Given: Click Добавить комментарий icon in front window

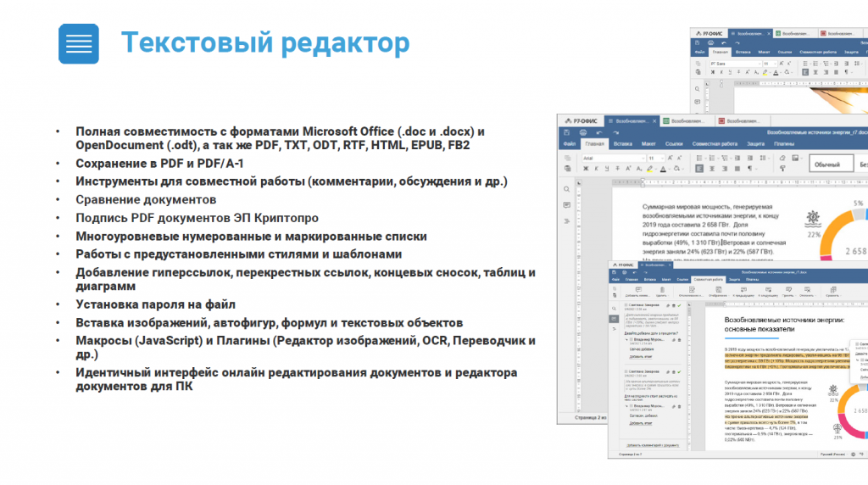Looking at the screenshot, I should click(638, 290).
